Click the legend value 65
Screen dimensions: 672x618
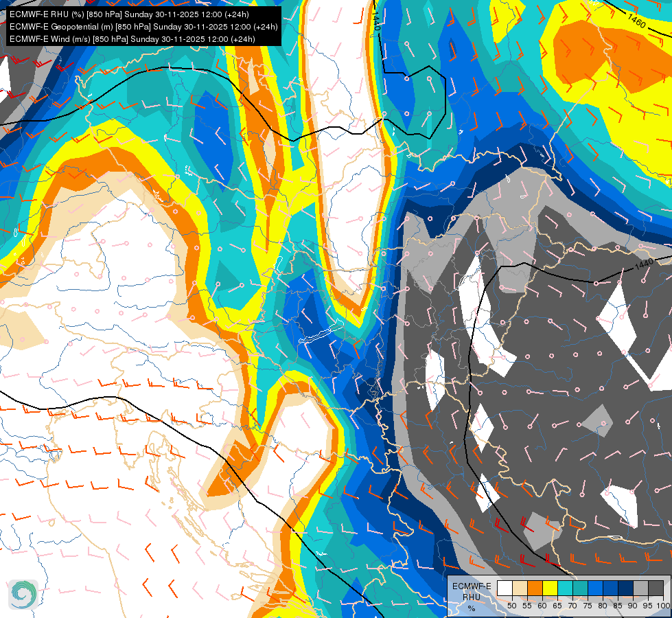pyautogui.click(x=557, y=606)
